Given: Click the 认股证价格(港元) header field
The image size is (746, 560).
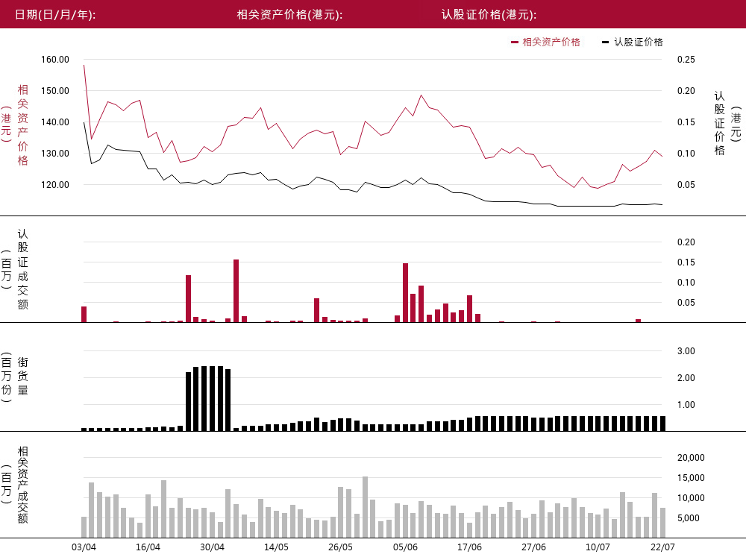Looking at the screenshot, I should [489, 14].
